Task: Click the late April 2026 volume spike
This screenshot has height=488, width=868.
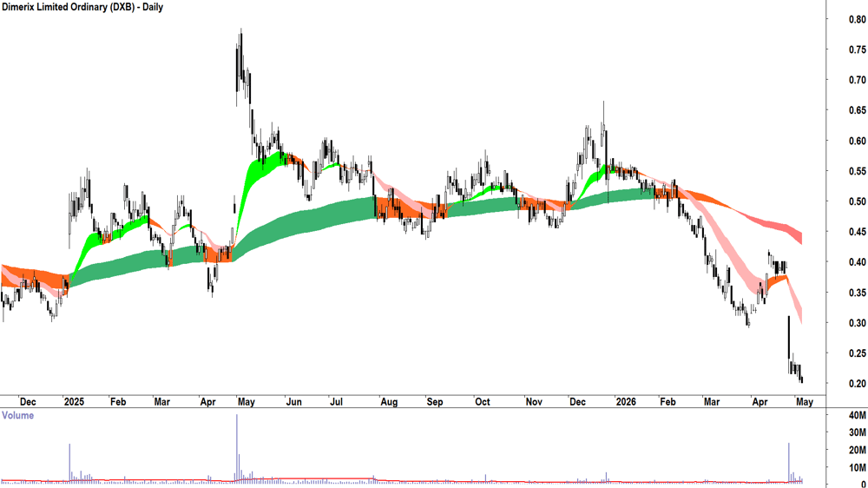Action: (789, 462)
